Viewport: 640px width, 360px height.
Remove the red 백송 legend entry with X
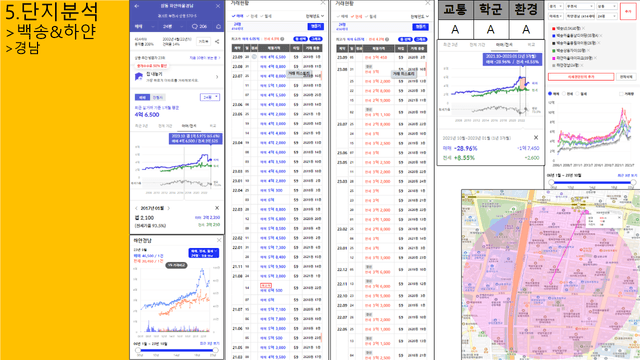tap(583, 28)
